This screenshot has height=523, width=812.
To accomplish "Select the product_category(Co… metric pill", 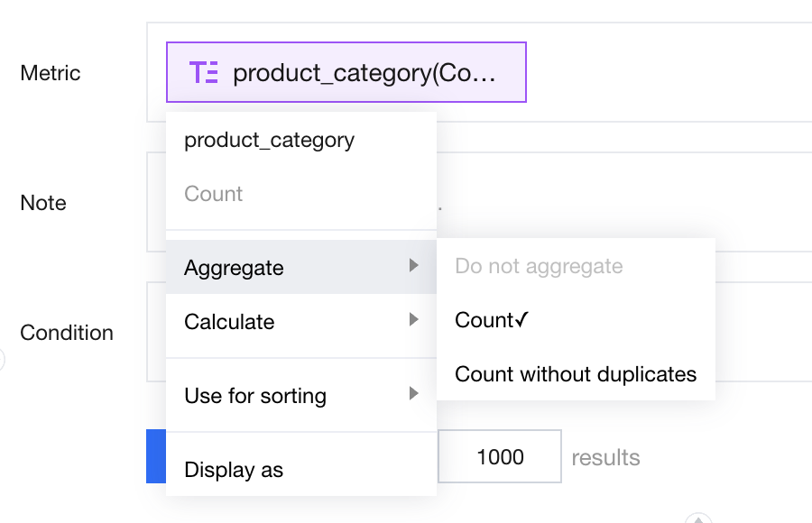I will (x=346, y=73).
